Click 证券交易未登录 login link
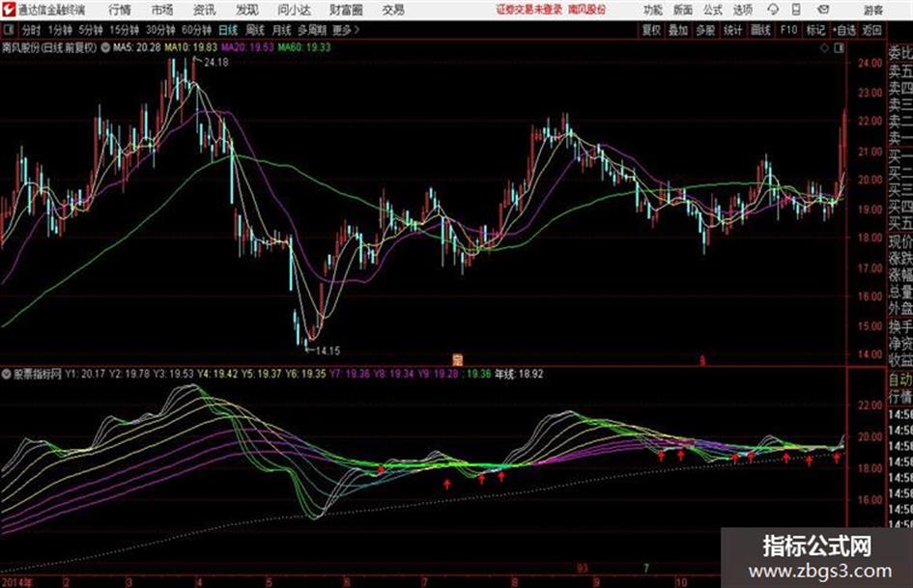Viewport: 913px width, 588px height. coord(529,10)
